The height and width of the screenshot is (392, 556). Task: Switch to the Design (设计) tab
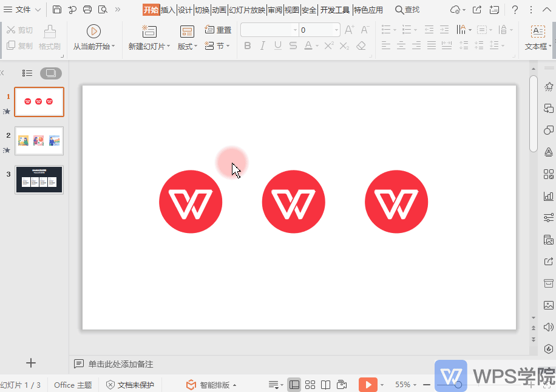click(185, 10)
